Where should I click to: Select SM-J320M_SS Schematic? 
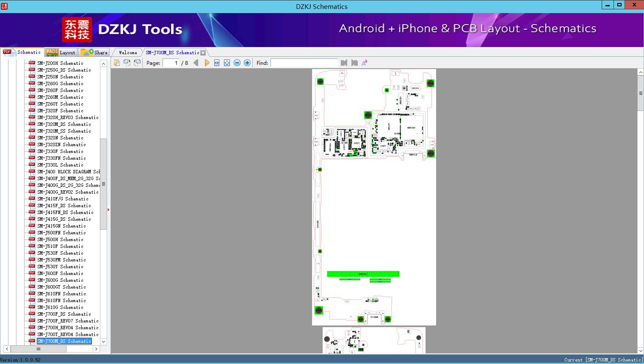pyautogui.click(x=64, y=131)
